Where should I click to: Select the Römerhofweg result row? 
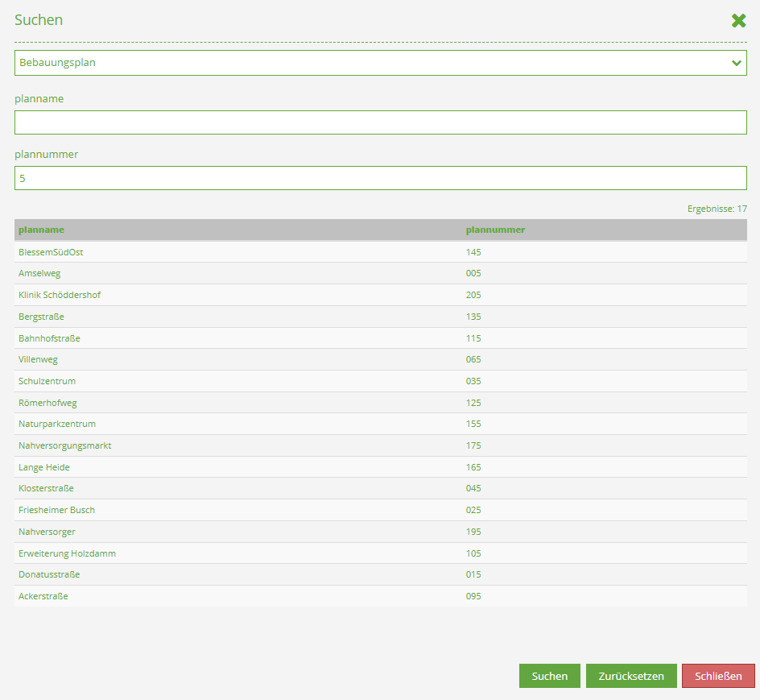click(x=381, y=403)
